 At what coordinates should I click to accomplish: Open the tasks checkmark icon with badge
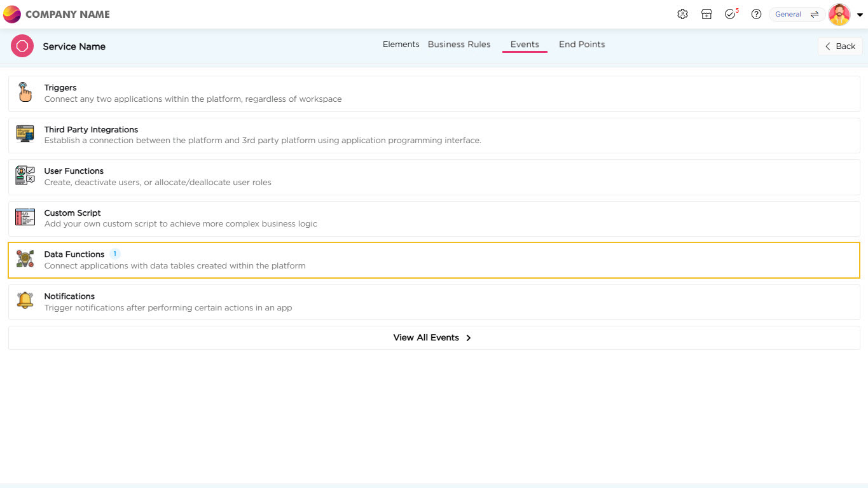click(x=730, y=14)
